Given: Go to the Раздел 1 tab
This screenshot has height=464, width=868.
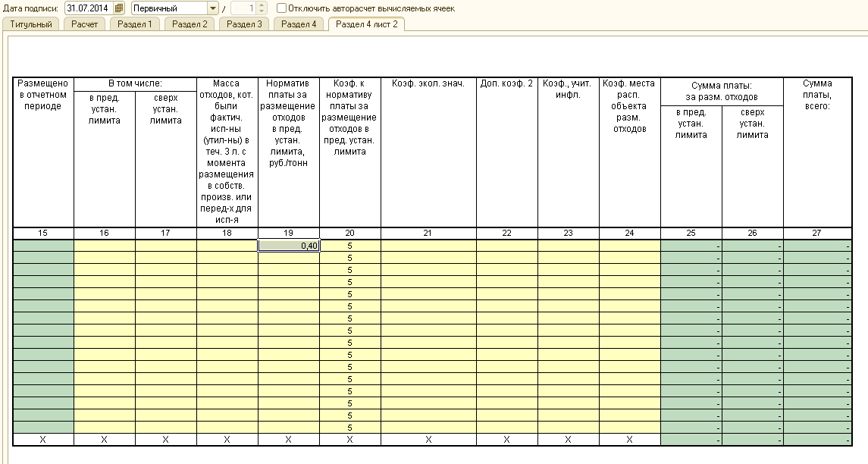Looking at the screenshot, I should point(135,24).
